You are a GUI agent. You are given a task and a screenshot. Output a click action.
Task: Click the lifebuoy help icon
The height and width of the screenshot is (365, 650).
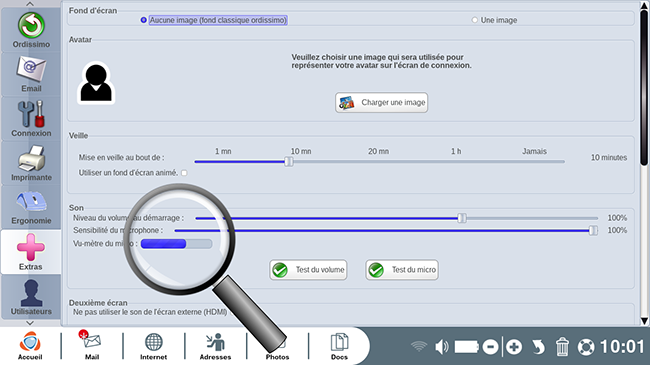click(586, 347)
